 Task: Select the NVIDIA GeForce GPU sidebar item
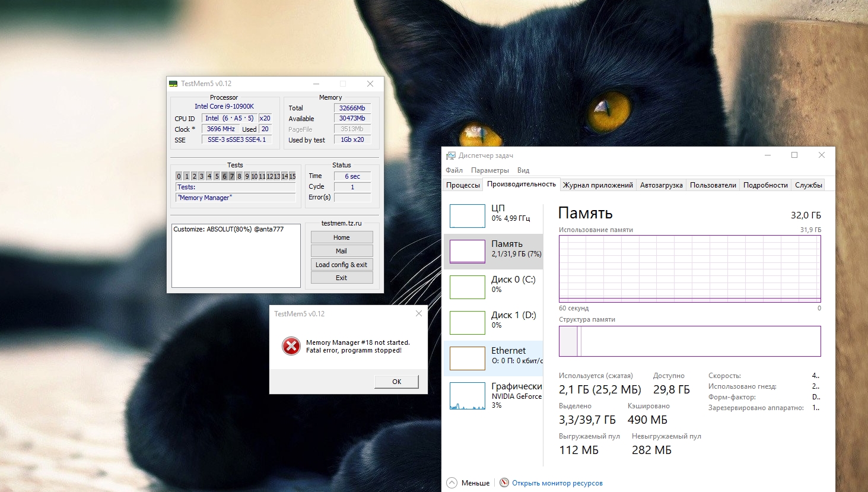coord(494,395)
